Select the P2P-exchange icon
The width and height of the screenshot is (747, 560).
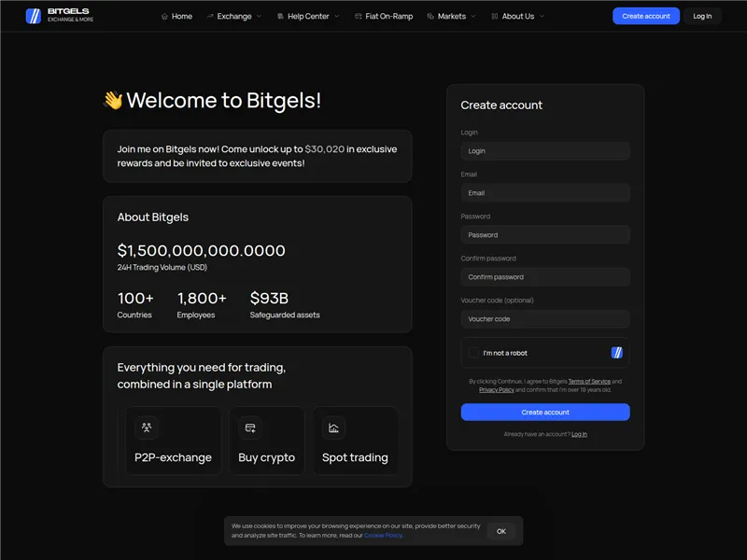tap(146, 427)
